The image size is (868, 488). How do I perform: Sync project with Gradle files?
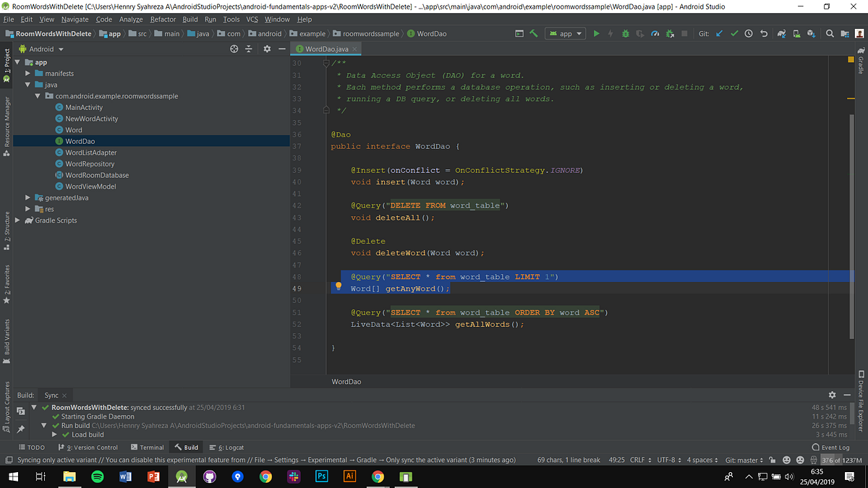tap(783, 33)
